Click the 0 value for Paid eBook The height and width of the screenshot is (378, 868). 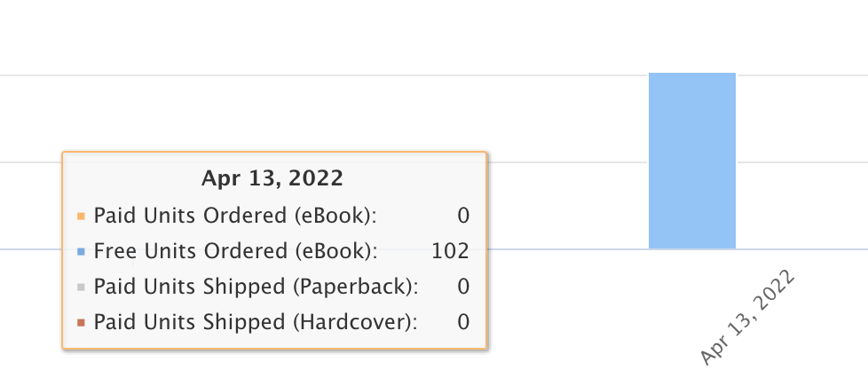coord(463,216)
